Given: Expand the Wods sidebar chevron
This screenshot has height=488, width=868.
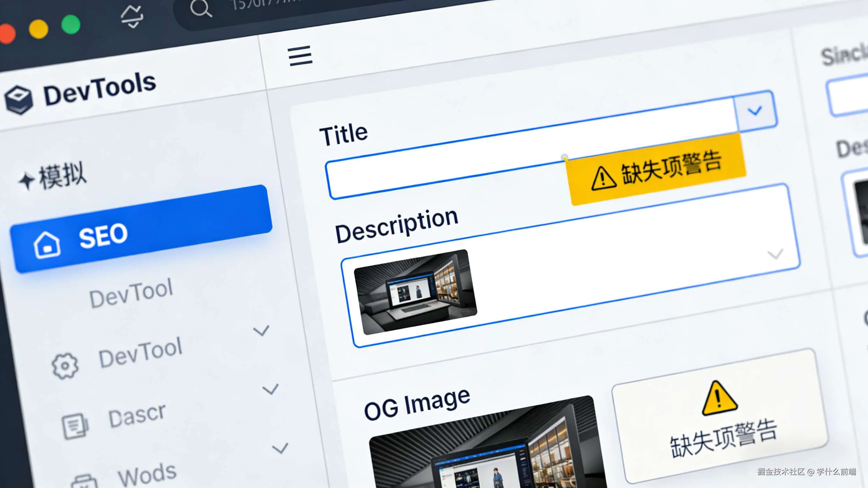Looking at the screenshot, I should 280,448.
